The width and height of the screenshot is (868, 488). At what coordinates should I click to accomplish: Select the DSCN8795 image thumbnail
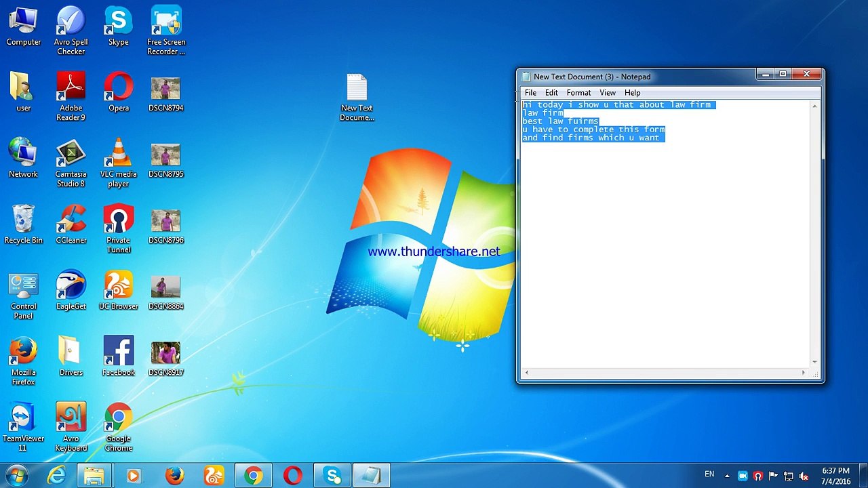click(x=166, y=159)
